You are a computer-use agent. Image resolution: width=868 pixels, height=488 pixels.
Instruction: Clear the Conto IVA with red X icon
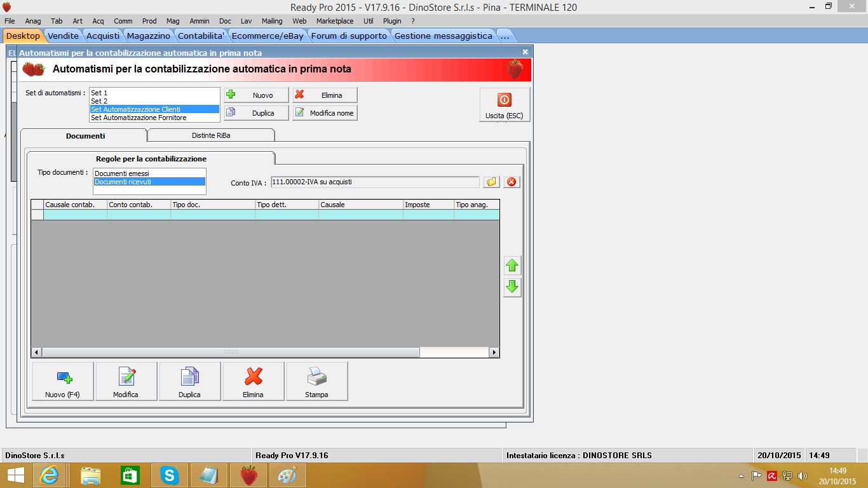[x=512, y=182]
